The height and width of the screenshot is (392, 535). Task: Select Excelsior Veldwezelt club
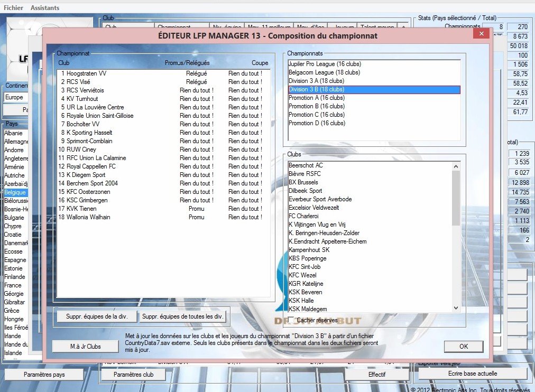click(370, 208)
